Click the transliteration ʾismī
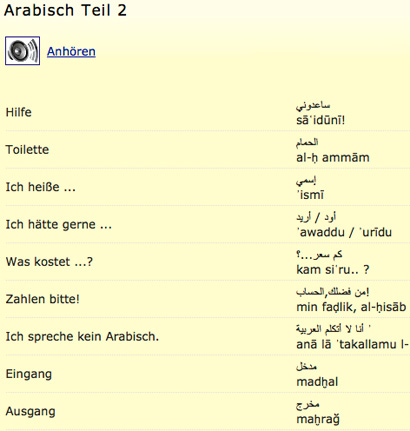The height and width of the screenshot is (431, 410). click(310, 195)
